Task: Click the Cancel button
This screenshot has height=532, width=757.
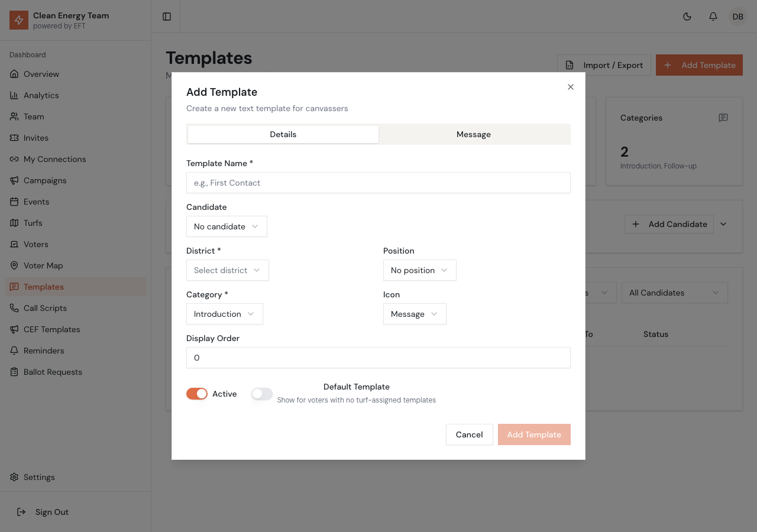Action: (x=469, y=434)
